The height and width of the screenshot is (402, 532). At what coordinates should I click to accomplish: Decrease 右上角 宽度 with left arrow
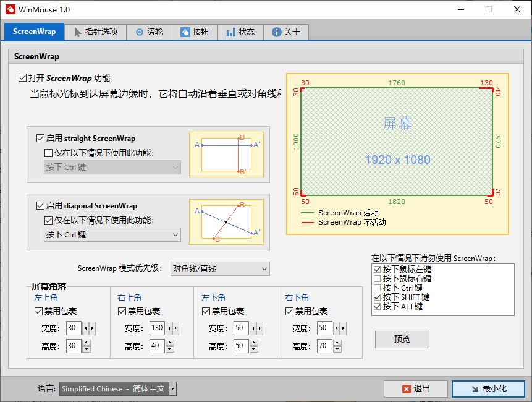tap(169, 328)
